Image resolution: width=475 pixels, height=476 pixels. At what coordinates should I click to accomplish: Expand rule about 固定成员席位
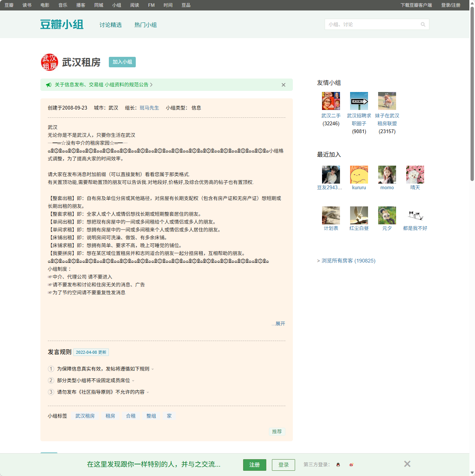pyautogui.click(x=134, y=380)
